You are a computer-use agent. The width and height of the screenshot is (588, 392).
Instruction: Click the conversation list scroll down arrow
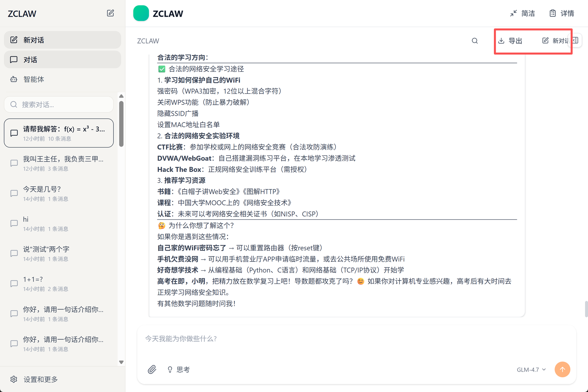(121, 362)
